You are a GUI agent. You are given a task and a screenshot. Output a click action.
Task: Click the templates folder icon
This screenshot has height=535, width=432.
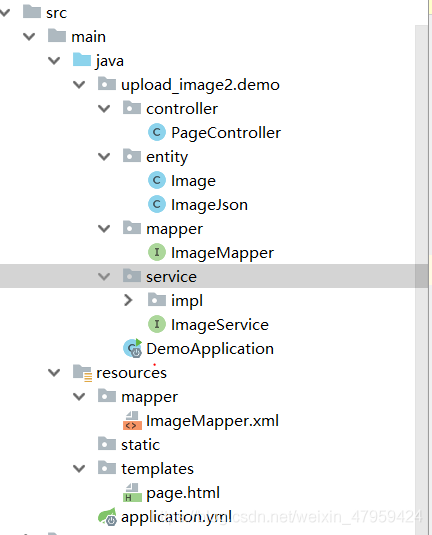107,468
